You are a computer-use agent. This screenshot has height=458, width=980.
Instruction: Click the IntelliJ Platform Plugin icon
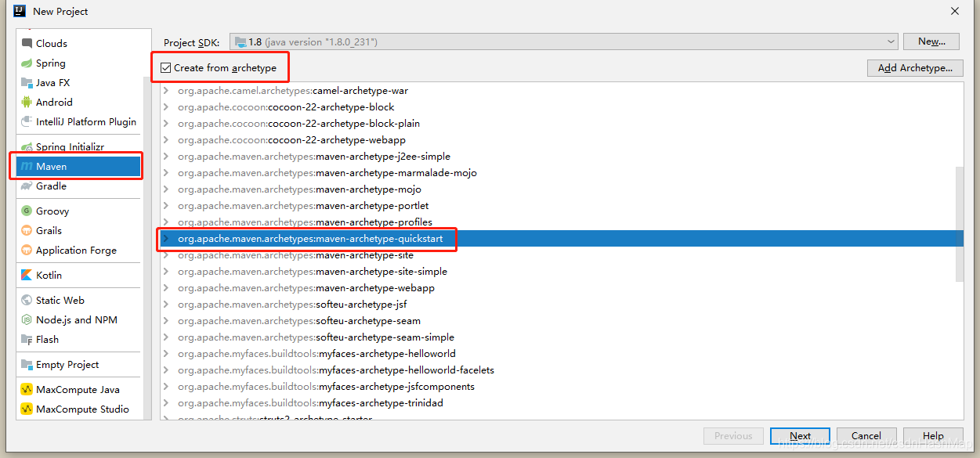click(27, 122)
